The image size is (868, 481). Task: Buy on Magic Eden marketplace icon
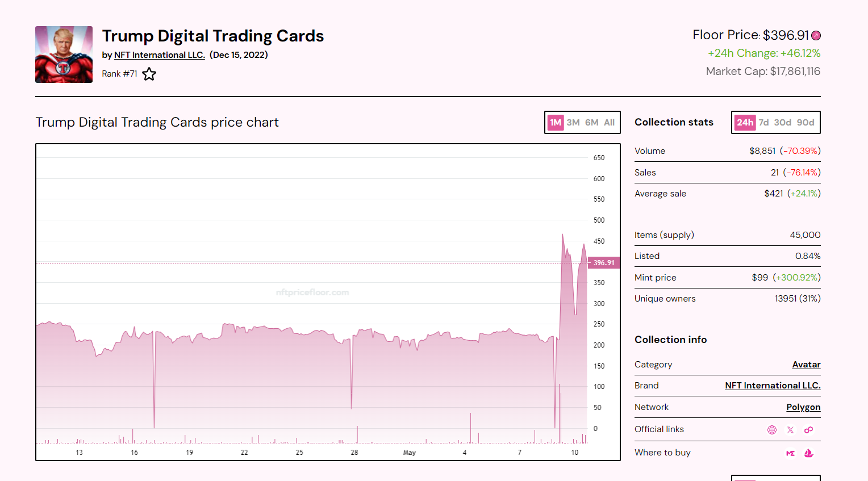coord(790,453)
